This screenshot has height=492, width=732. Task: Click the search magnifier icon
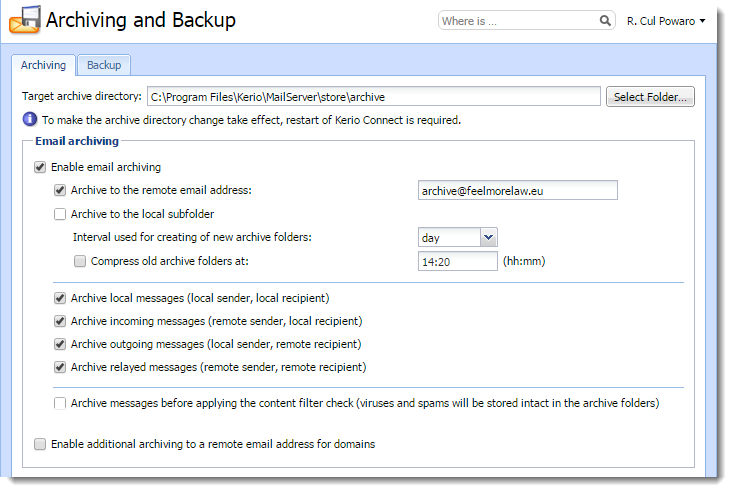[x=605, y=21]
